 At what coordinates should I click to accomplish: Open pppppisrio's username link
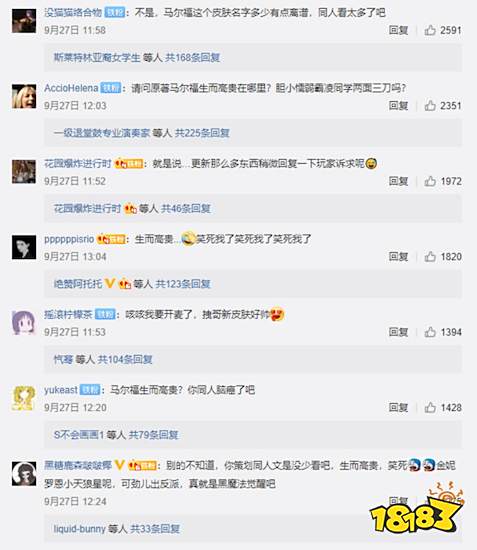click(x=69, y=239)
